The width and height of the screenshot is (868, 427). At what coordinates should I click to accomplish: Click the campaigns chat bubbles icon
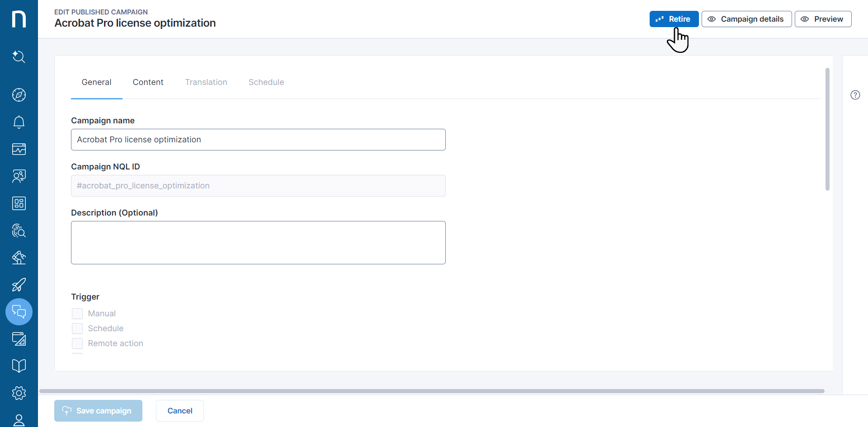(19, 312)
